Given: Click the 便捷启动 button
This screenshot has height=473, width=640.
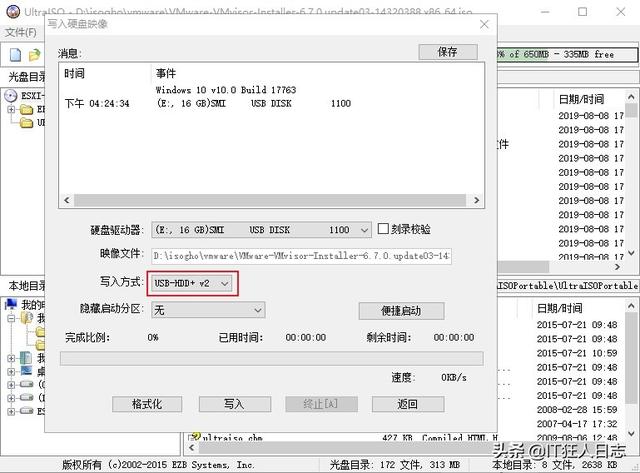Looking at the screenshot, I should [401, 311].
